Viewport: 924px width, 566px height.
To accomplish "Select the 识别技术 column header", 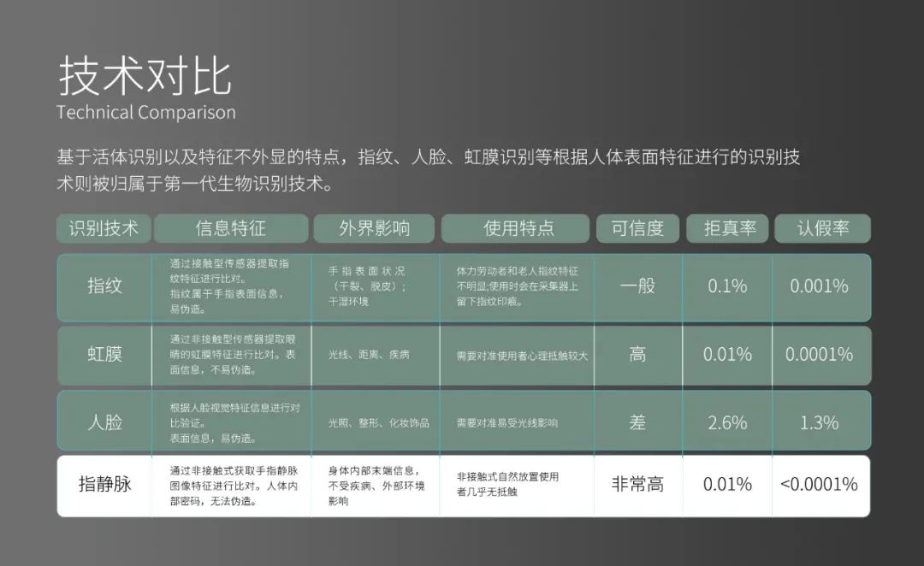I will (104, 228).
